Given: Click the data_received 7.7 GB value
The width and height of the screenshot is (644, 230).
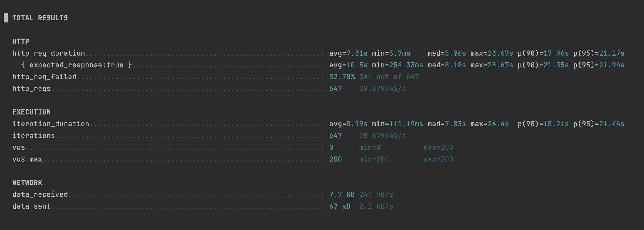Looking at the screenshot, I should coord(342,194).
